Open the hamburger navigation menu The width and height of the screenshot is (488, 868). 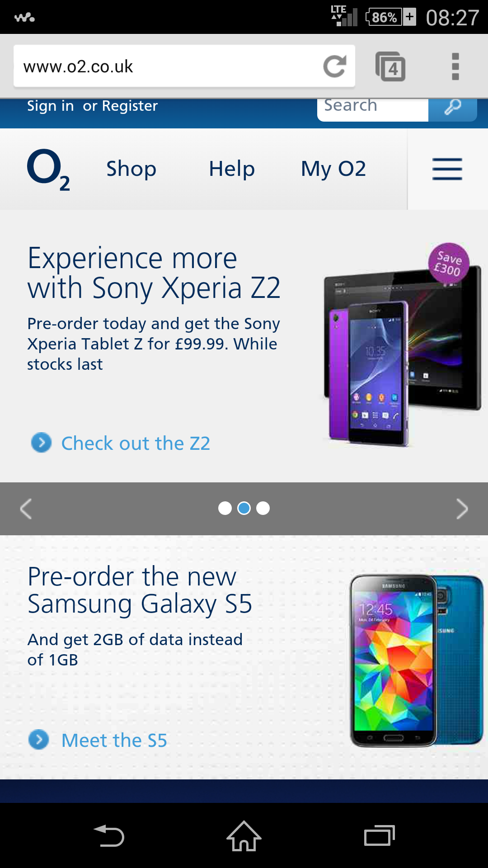click(x=447, y=169)
